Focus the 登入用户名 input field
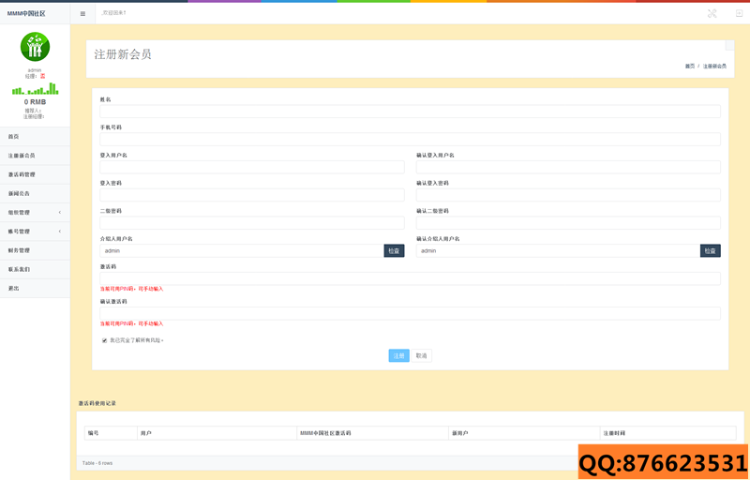 (x=252, y=167)
